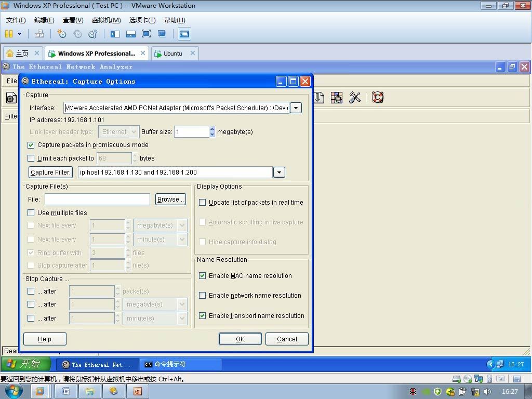This screenshot has height=399, width=532.
Task: Click the XP 开始 Start button
Action: coord(26,364)
